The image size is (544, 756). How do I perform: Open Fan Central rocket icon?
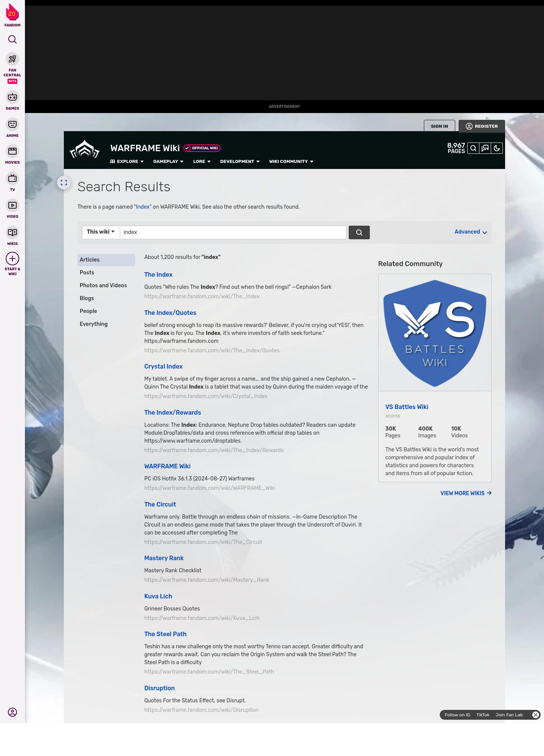12,59
